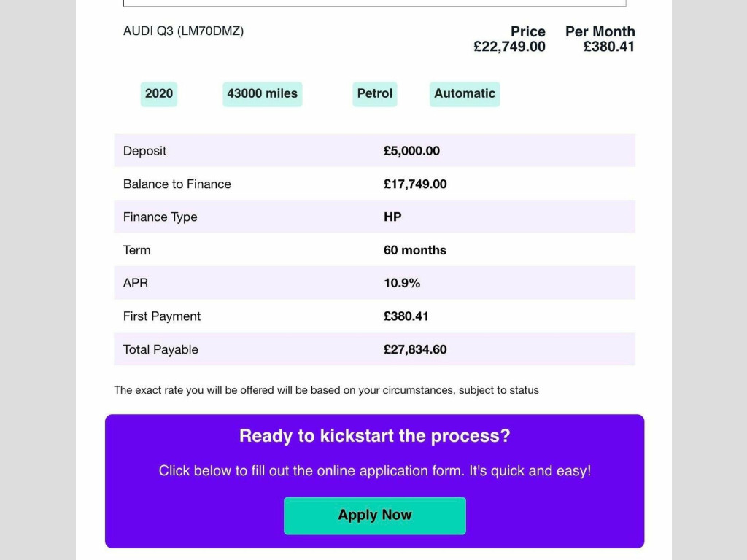Click the 'Ready to kickstart the process?' heading

tap(374, 436)
